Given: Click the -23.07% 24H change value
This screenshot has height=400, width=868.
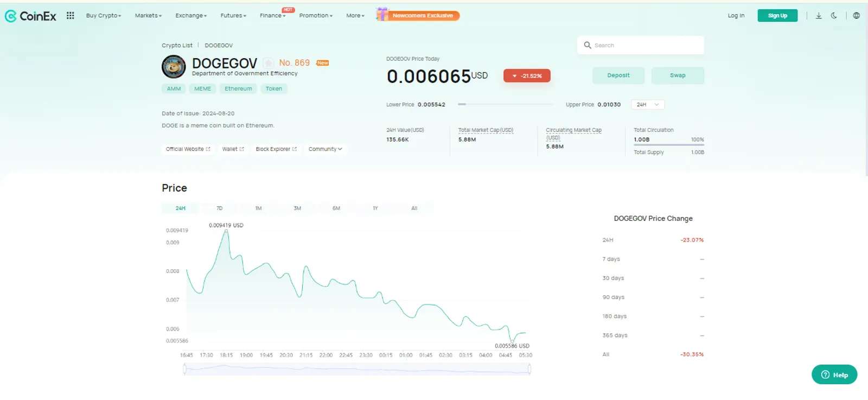Looking at the screenshot, I should (692, 240).
